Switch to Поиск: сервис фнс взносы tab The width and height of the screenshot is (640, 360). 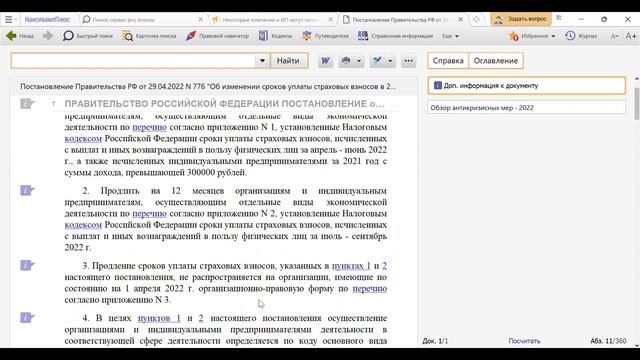(x=124, y=19)
